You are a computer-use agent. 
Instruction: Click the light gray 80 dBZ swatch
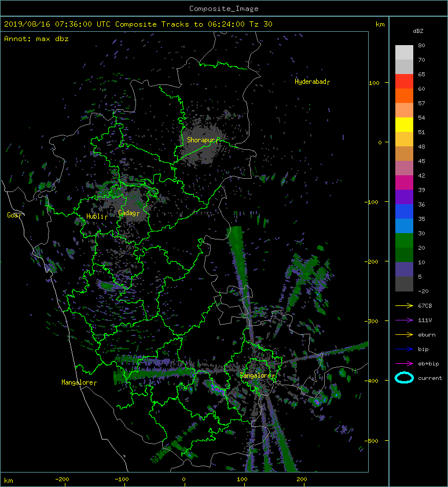point(404,53)
